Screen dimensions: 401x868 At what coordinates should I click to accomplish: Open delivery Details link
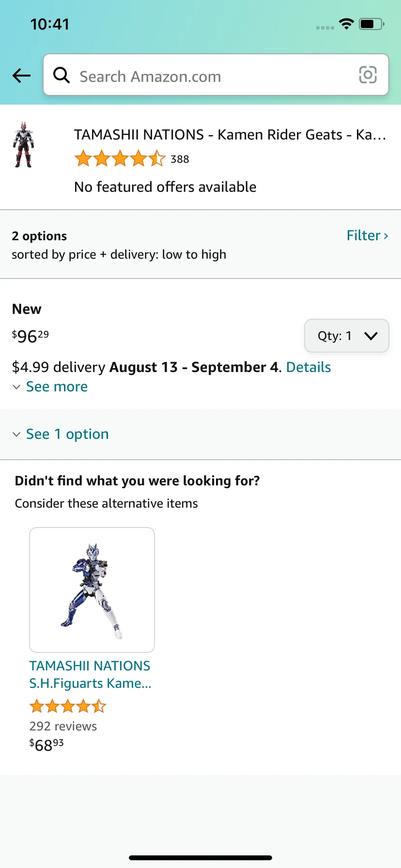[308, 367]
